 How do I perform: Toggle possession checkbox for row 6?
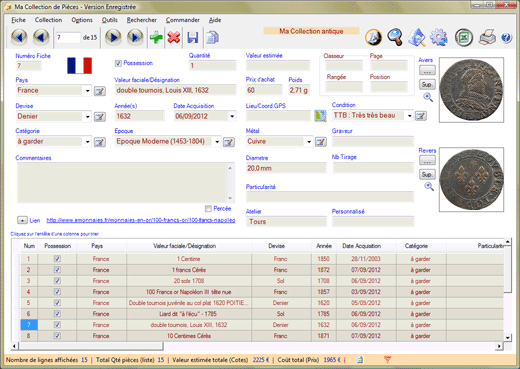click(57, 314)
